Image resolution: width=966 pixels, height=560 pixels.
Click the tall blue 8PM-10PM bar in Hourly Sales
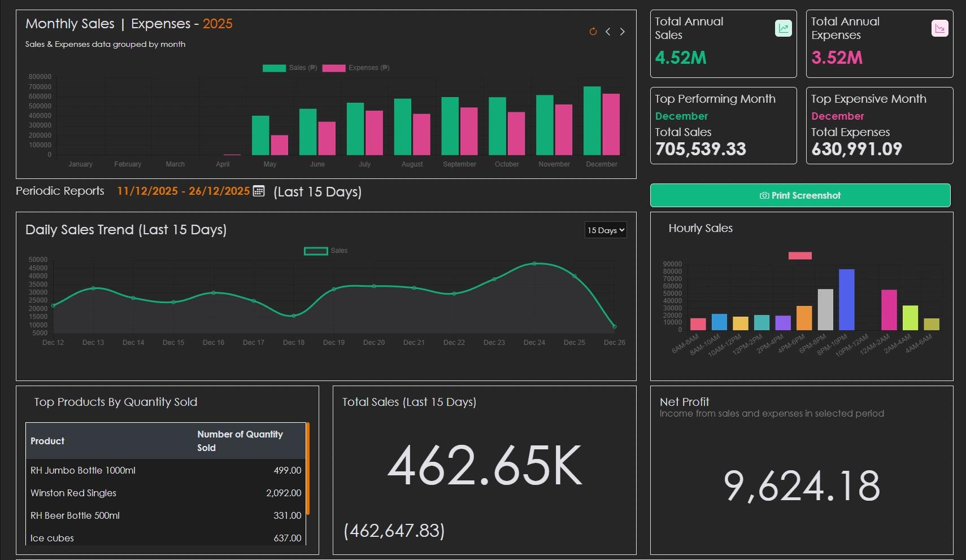pos(846,299)
